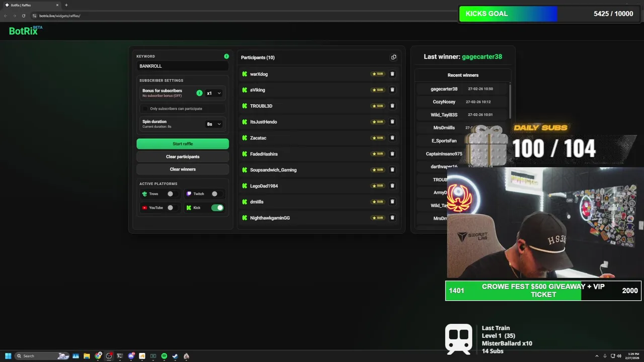Click the Windows taskbar Search box
The width and height of the screenshot is (644, 362).
[42, 356]
